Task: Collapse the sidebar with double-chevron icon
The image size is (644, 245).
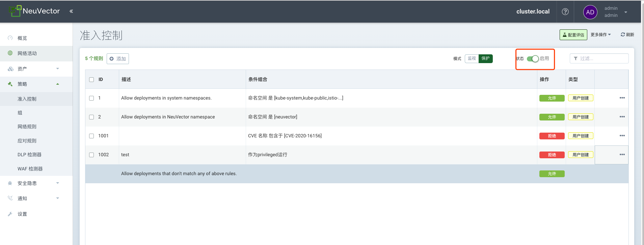Action: pyautogui.click(x=71, y=11)
